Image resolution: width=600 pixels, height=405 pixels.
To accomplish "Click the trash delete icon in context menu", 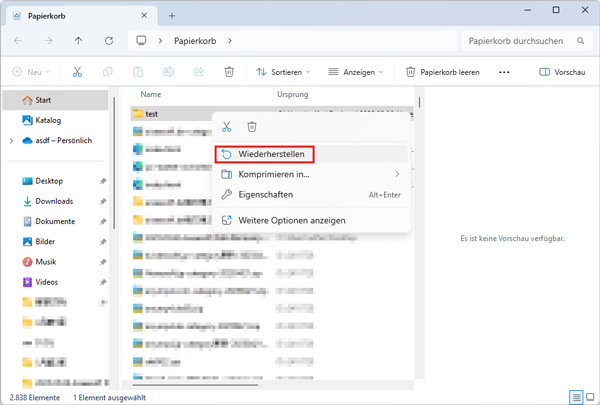I will [x=252, y=127].
